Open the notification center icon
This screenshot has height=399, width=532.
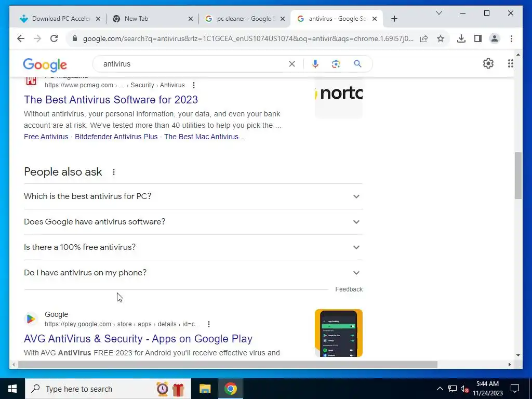point(515,389)
